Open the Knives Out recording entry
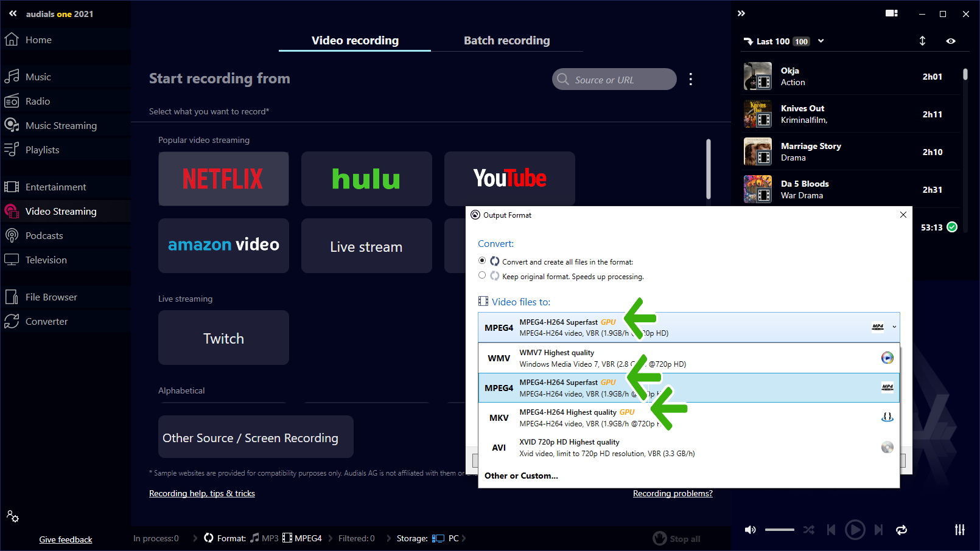 (x=850, y=114)
